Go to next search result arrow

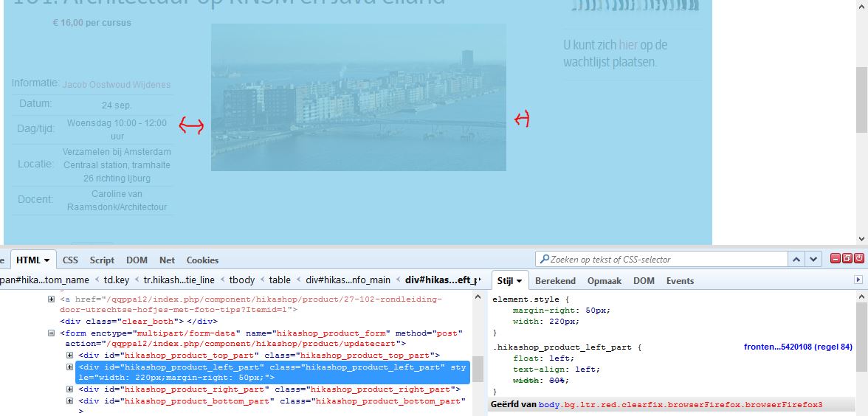[x=813, y=260]
